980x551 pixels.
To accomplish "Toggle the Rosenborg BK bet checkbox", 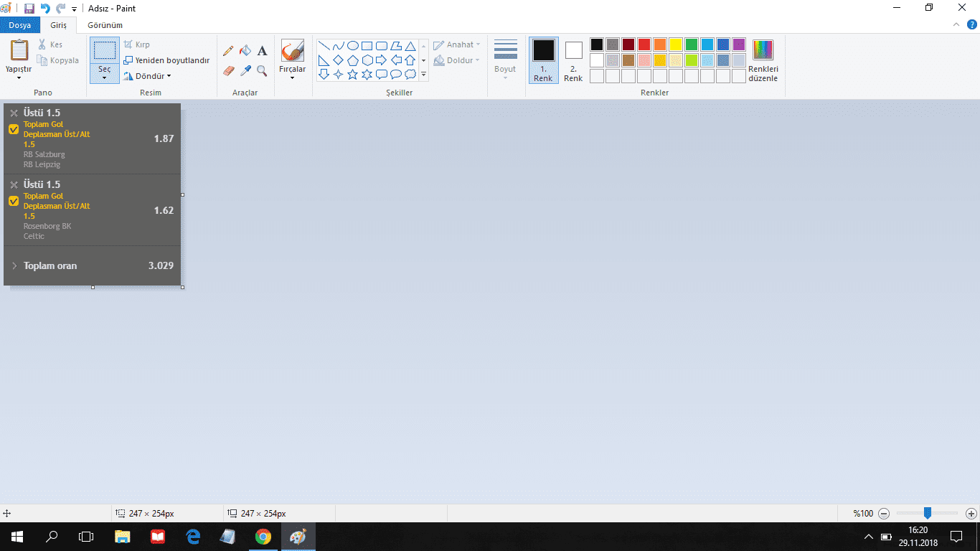I will [x=14, y=201].
